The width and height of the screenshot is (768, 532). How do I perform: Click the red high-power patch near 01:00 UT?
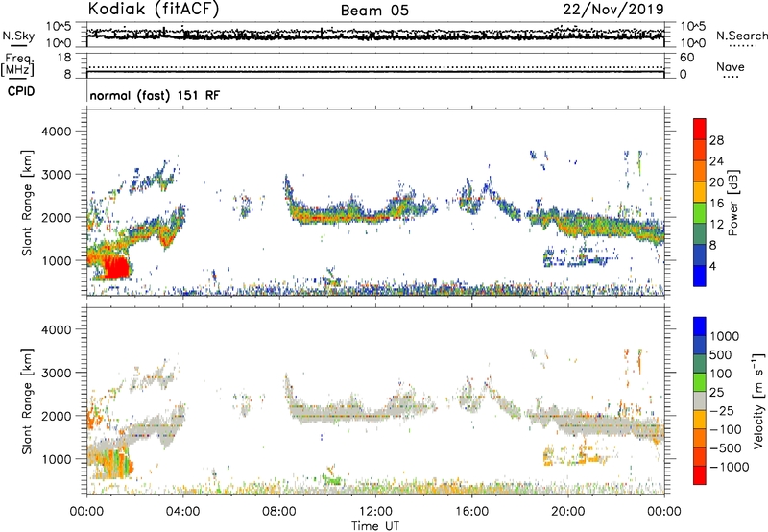[115, 268]
